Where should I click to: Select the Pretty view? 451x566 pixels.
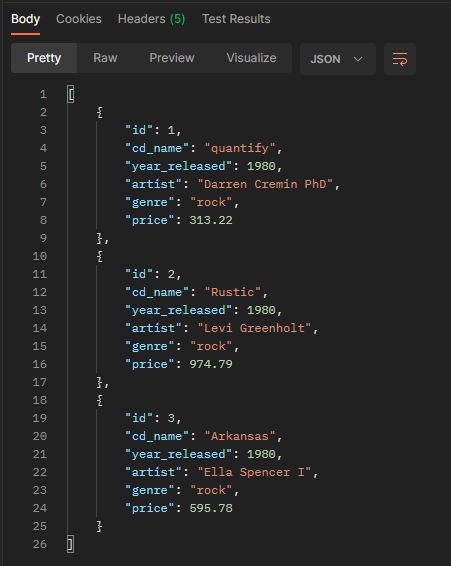[x=44, y=58]
